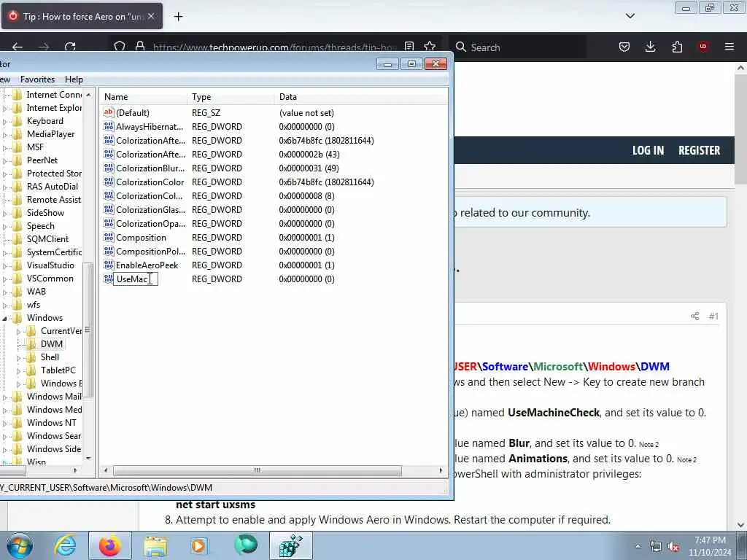
Task: Open Firefox hamburger application menu
Action: (729, 47)
